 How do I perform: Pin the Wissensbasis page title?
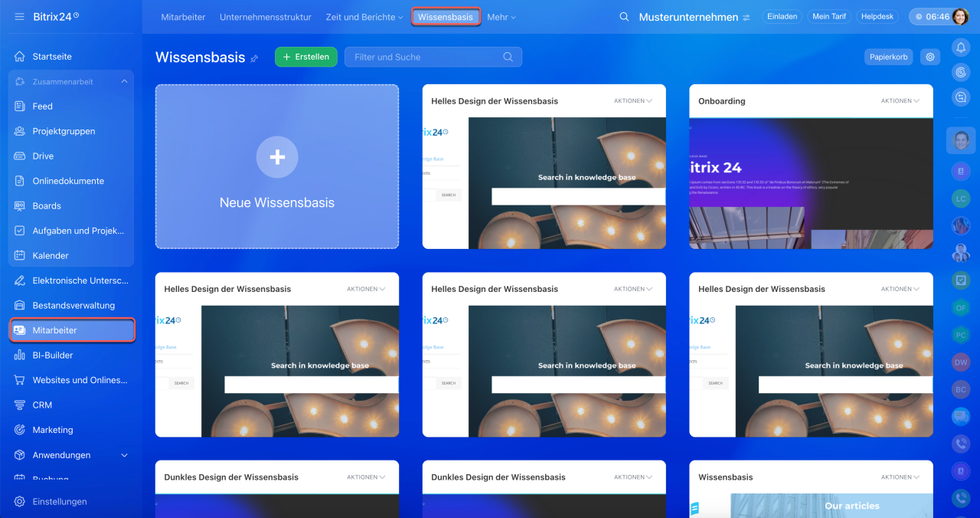pos(255,58)
